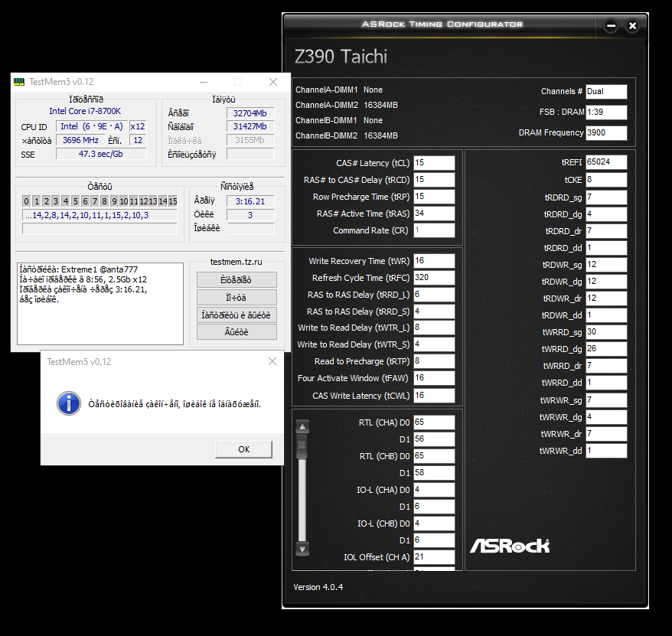Click the RTL (CHB) D0 value field
The height and width of the screenshot is (636, 672).
434,455
